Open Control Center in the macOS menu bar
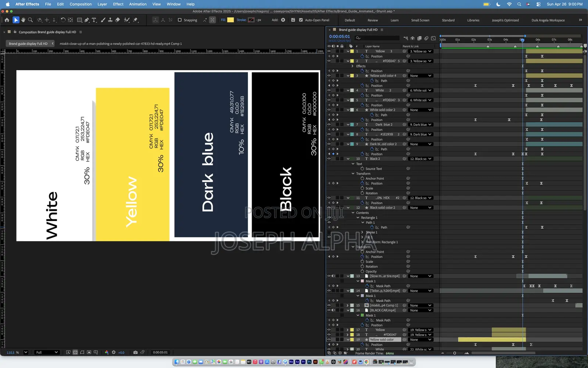This screenshot has width=588, height=368. pos(538,4)
